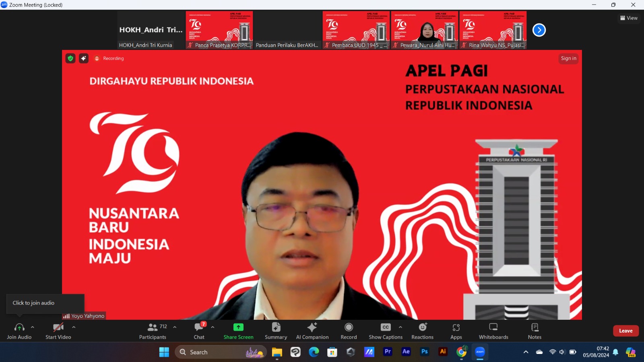The image size is (644, 362).
Task: Open Wi-Fi network settings in tray
Action: (553, 352)
